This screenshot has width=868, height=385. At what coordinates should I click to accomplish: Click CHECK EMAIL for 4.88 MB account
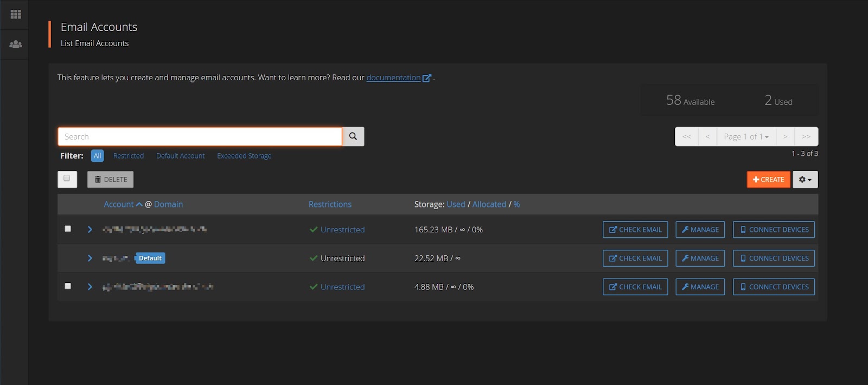coord(635,287)
